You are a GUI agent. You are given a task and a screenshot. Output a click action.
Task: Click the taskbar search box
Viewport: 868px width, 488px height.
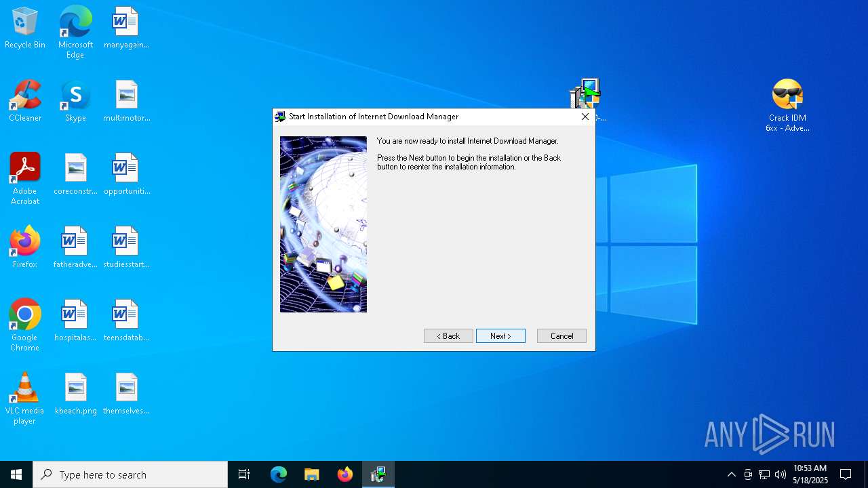tap(130, 474)
